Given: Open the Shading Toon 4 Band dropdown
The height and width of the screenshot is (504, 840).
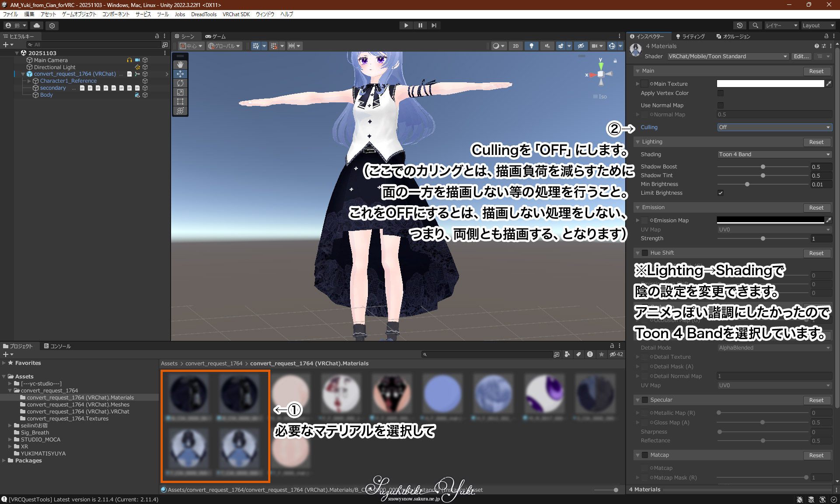Looking at the screenshot, I should coord(774,154).
